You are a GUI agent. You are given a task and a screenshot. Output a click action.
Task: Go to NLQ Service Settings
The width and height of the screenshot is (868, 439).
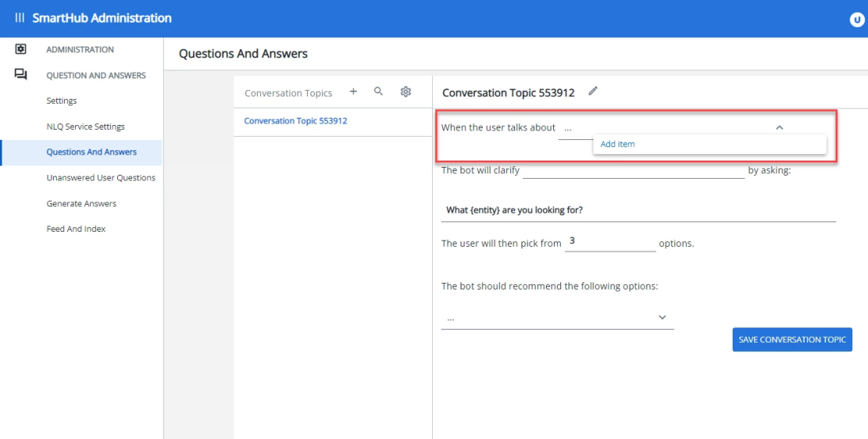point(85,127)
